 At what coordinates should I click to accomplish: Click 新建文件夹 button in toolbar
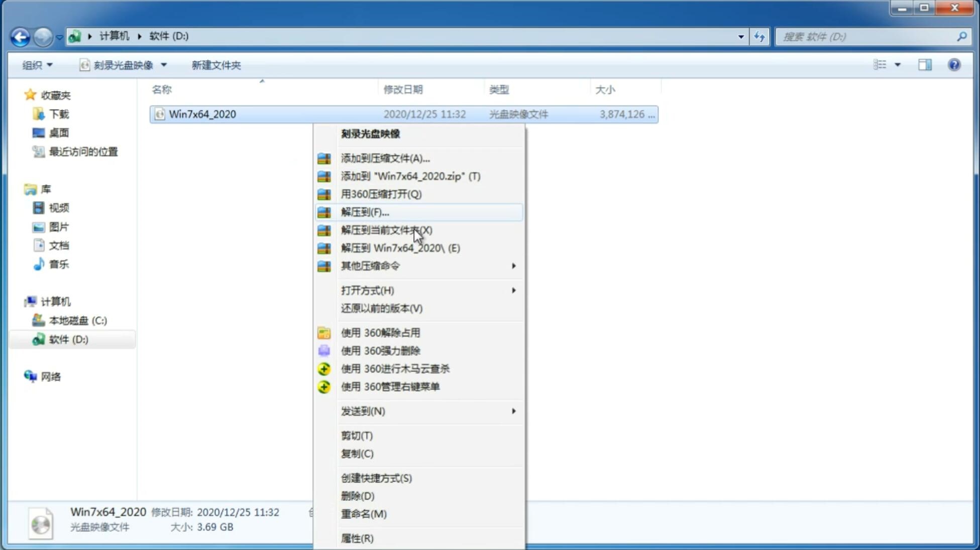point(215,64)
